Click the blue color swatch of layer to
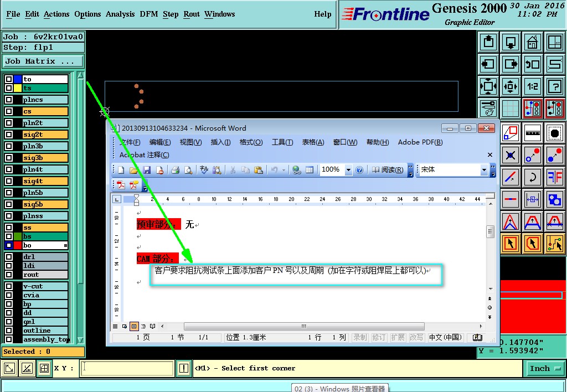 point(18,79)
